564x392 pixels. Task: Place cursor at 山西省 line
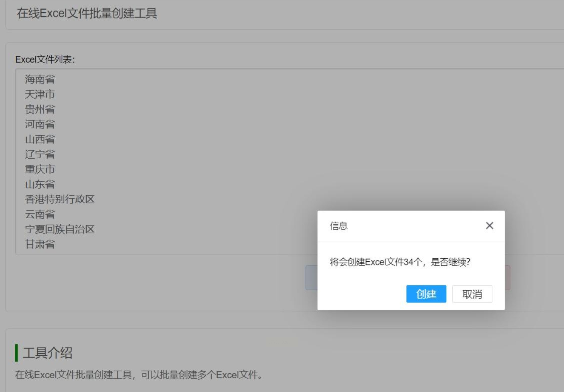[40, 139]
